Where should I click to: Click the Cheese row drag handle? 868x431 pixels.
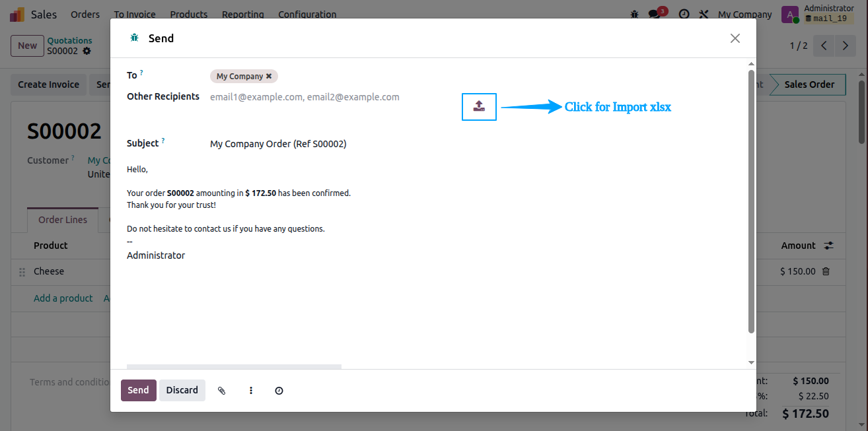click(x=22, y=272)
